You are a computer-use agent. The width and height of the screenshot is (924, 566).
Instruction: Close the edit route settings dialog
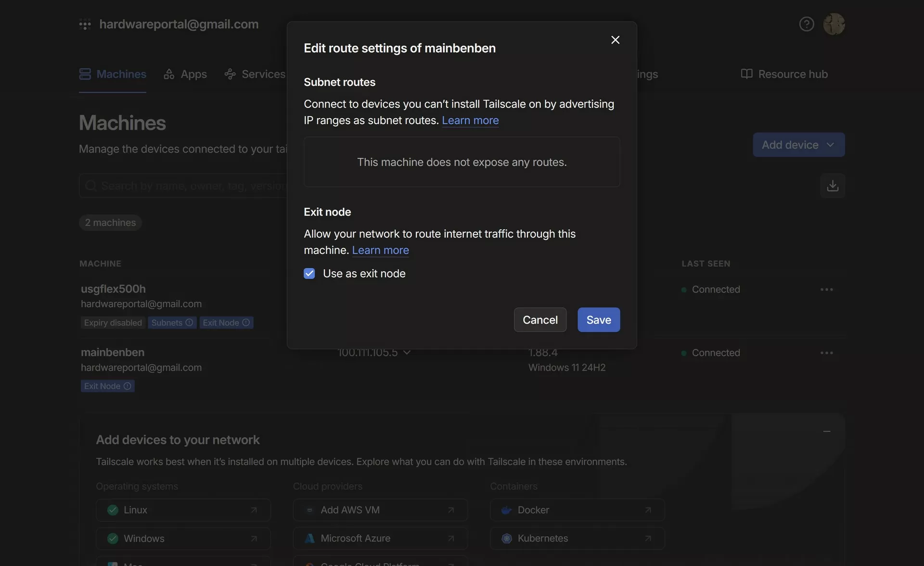pos(615,40)
